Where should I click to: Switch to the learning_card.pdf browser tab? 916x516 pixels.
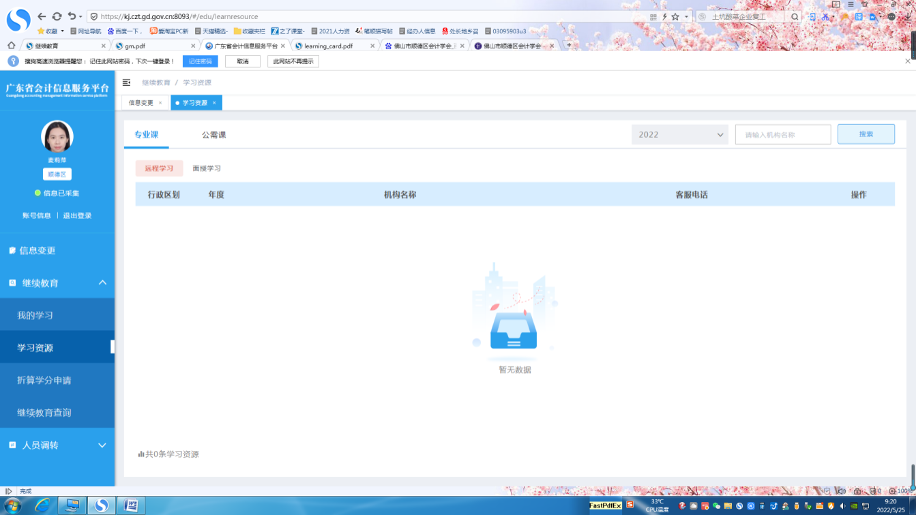tap(335, 46)
